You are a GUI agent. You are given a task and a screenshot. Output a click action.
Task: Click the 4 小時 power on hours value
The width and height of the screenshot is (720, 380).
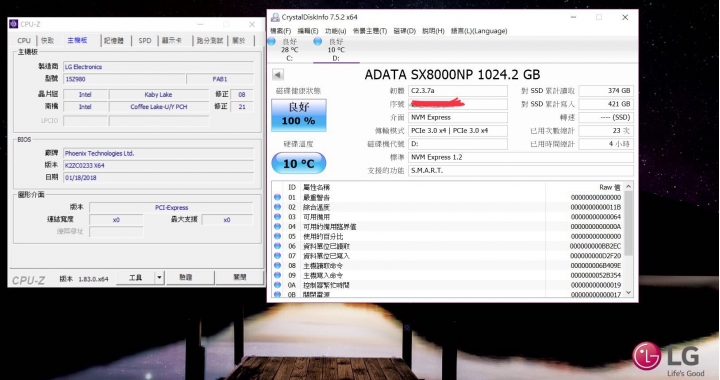coord(606,144)
